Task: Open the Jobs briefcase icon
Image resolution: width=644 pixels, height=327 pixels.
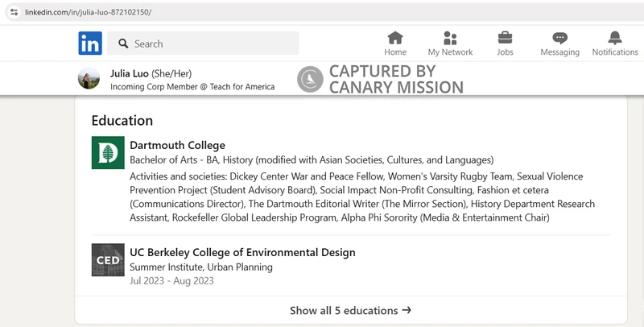Action: [x=505, y=38]
